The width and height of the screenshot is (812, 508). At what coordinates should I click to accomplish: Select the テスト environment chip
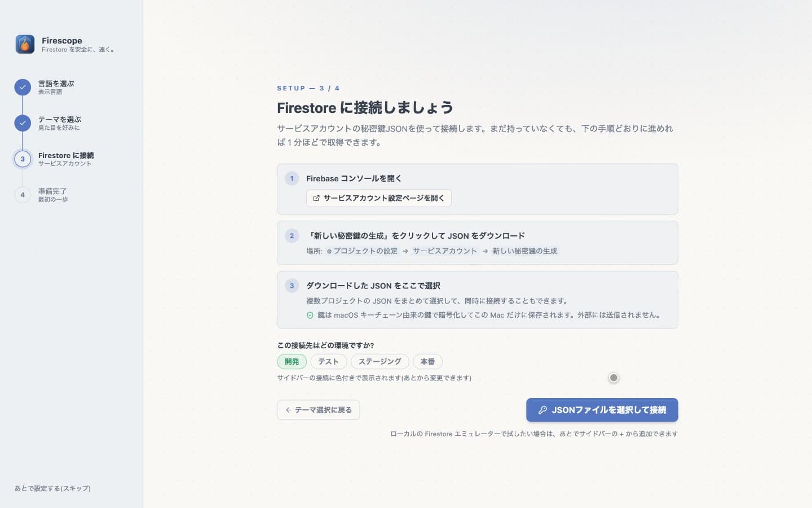coord(329,362)
